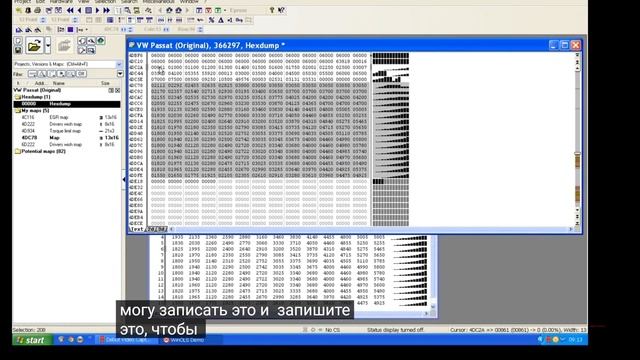Click the key-shaped help icon

tap(272, 10)
